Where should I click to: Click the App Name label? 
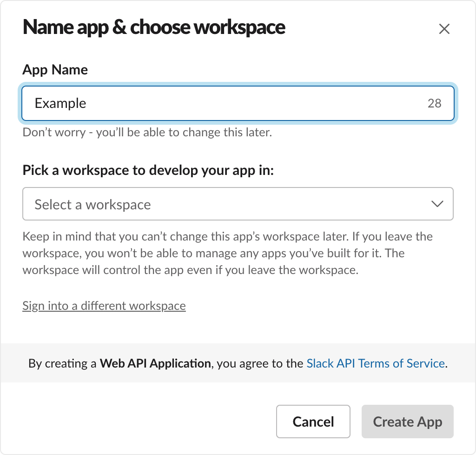point(55,70)
